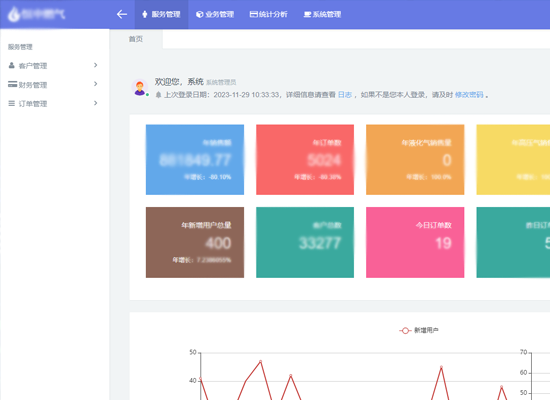Click the list icon beside 订单管理
This screenshot has height=400, width=550.
[12, 103]
